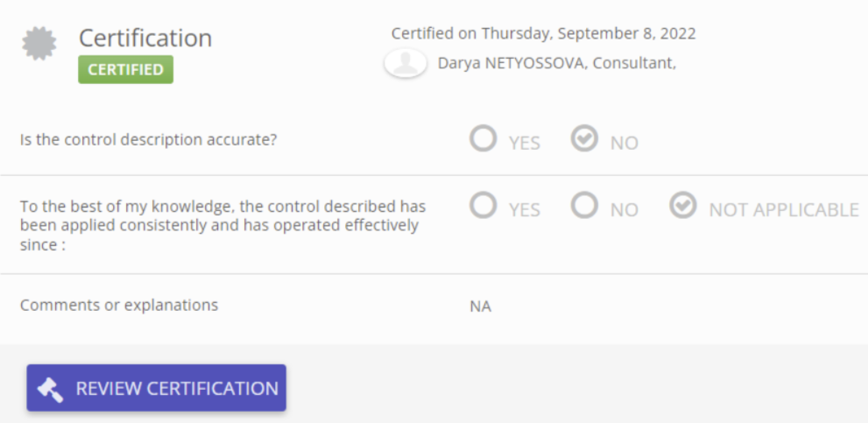The image size is (868, 423).
Task: Choose NO for control operated effectively
Action: click(x=584, y=206)
